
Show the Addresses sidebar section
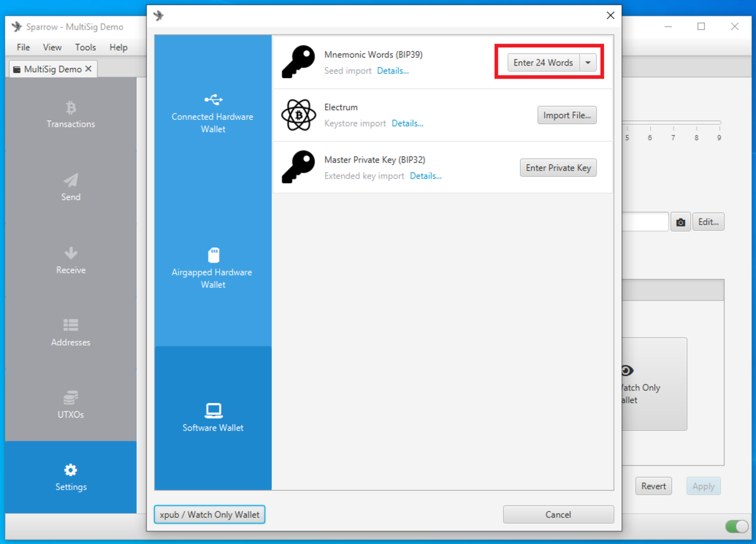click(x=71, y=332)
